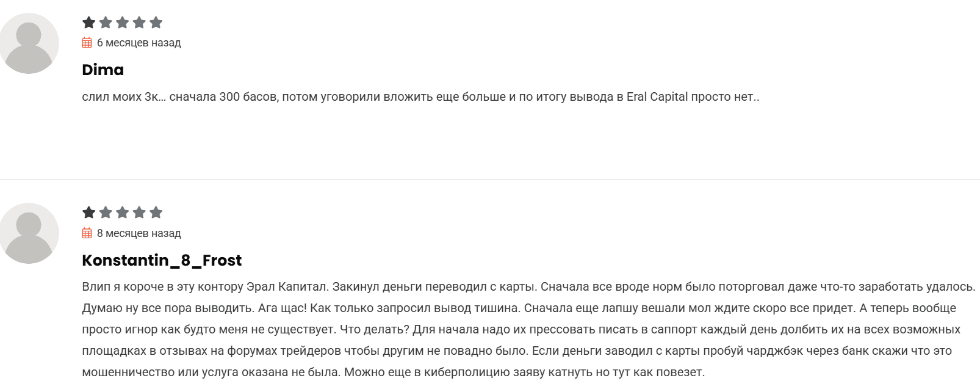Click the third star in Konstantin_8_Frost's rating
Screen dimensions: 980x389
tap(122, 213)
